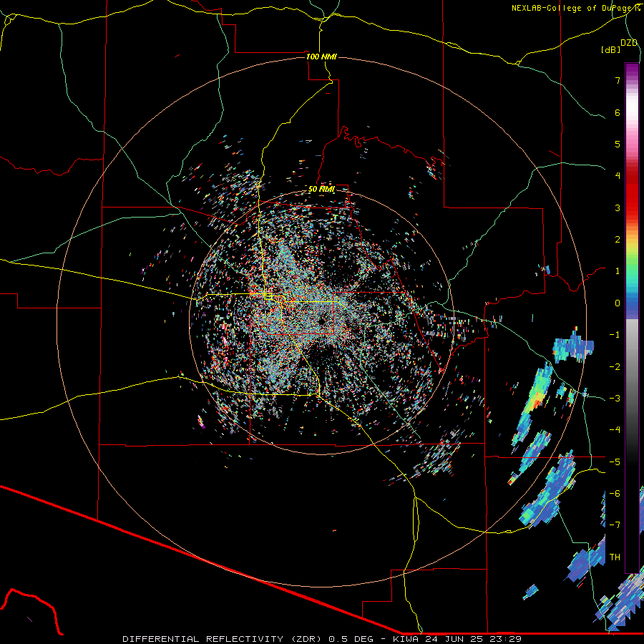Screen dimensions: 644x644
Task: Click the 7 dB value on color scale
Action: point(618,80)
